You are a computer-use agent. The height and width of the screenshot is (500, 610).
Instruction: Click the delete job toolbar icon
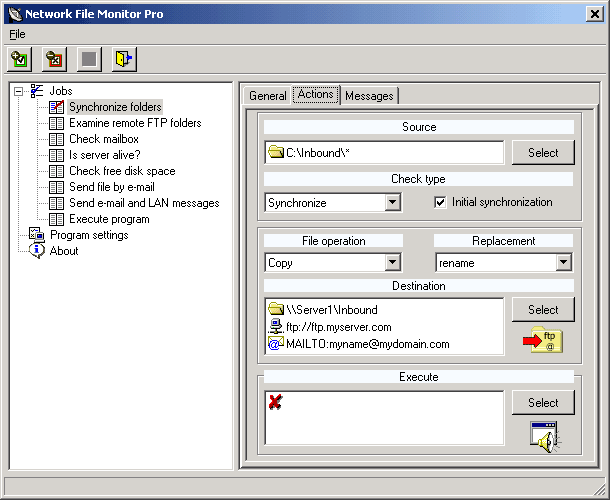click(x=54, y=60)
